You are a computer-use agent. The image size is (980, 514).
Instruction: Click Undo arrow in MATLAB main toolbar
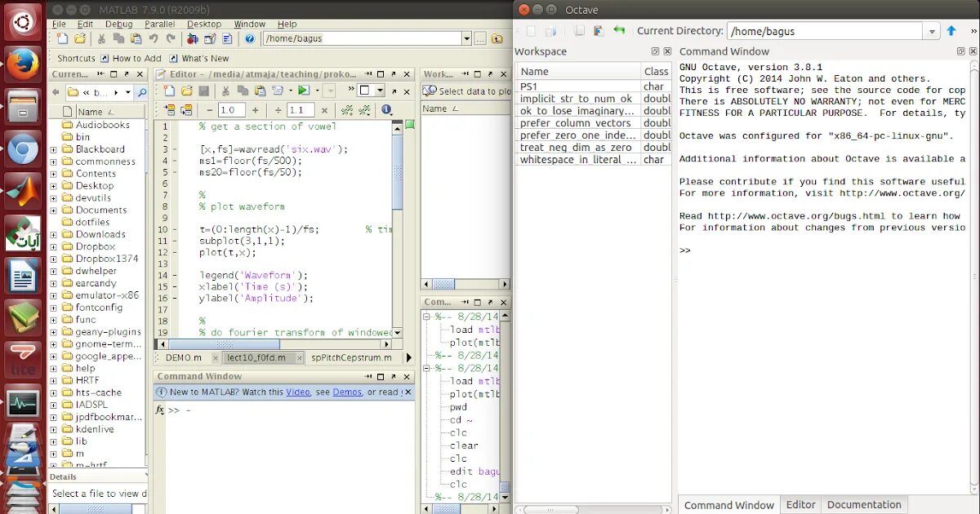(154, 38)
